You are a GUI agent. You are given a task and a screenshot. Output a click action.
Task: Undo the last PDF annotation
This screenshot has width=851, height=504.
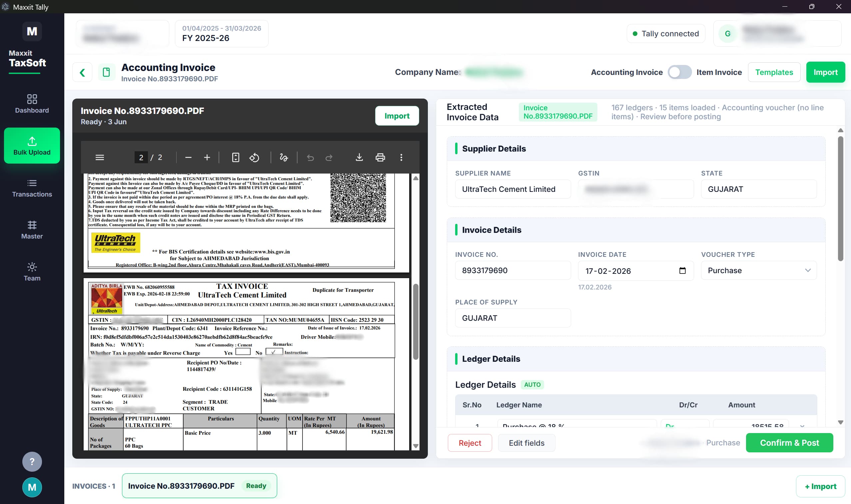310,157
